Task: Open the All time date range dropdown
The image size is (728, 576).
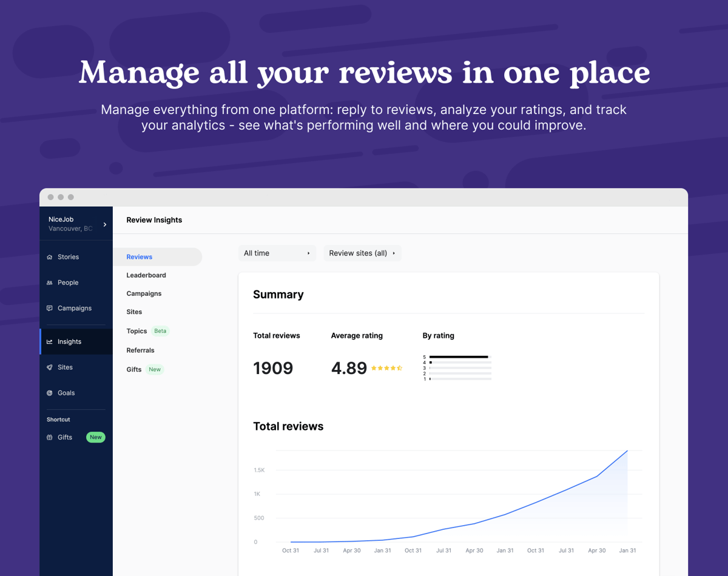Action: (x=277, y=253)
